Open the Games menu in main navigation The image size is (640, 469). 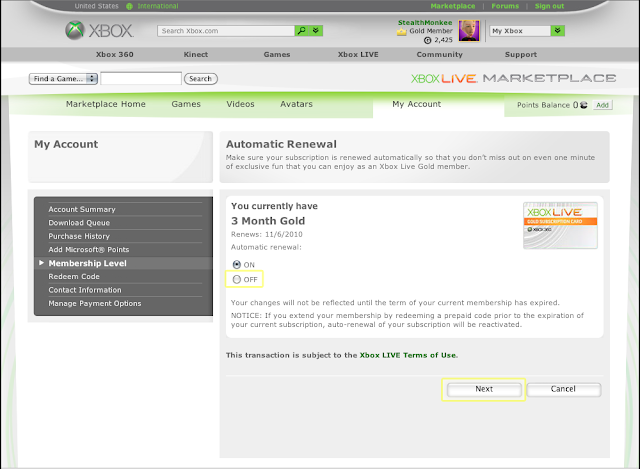pos(277,54)
